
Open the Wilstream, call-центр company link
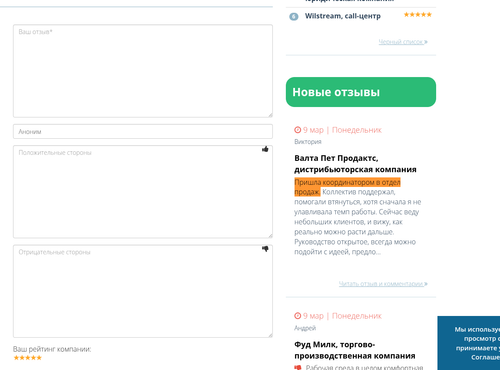[343, 16]
